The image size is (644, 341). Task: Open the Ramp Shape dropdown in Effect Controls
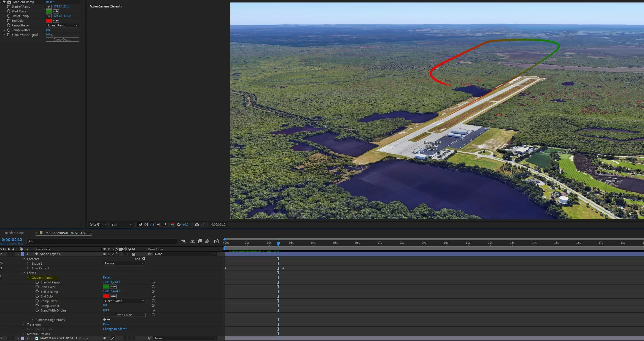pos(62,25)
